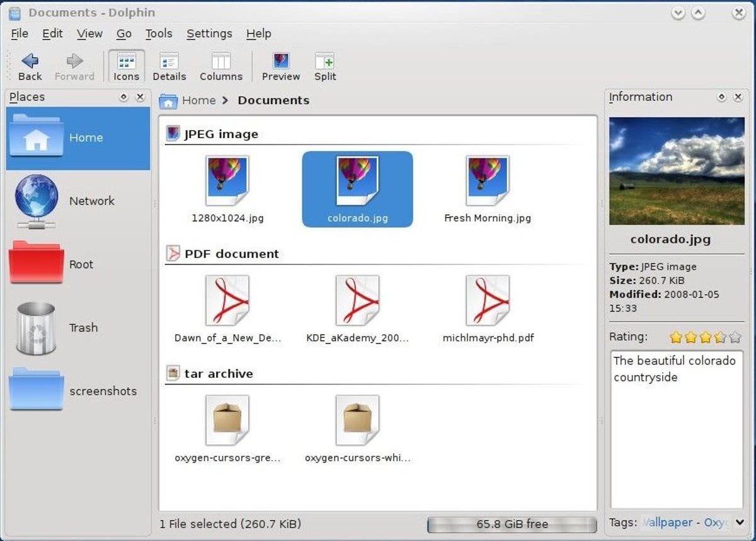This screenshot has height=541, width=756.
Task: Select the colorado.jpg file icon
Action: point(357,181)
